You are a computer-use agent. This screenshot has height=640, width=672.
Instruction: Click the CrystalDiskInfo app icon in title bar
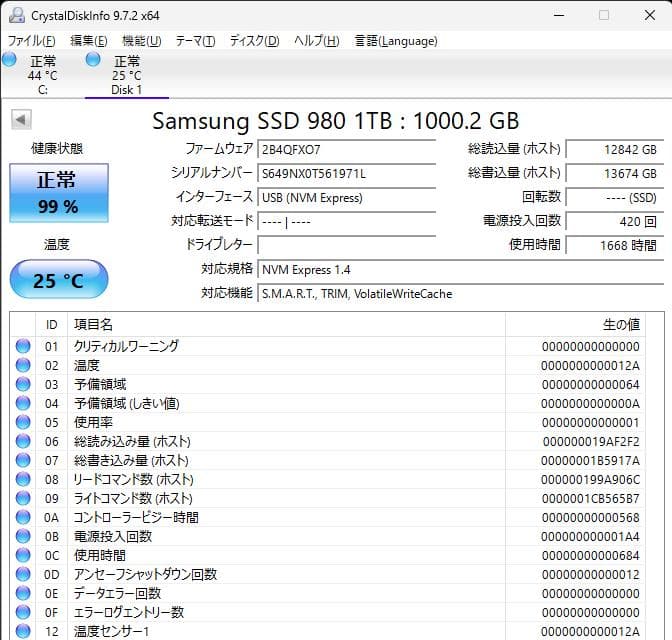[x=17, y=15]
